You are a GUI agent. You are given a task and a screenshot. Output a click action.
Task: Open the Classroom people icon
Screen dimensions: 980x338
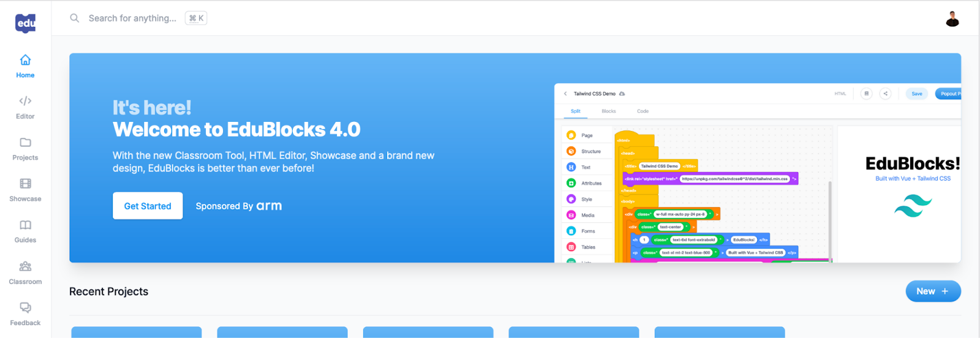tap(25, 266)
